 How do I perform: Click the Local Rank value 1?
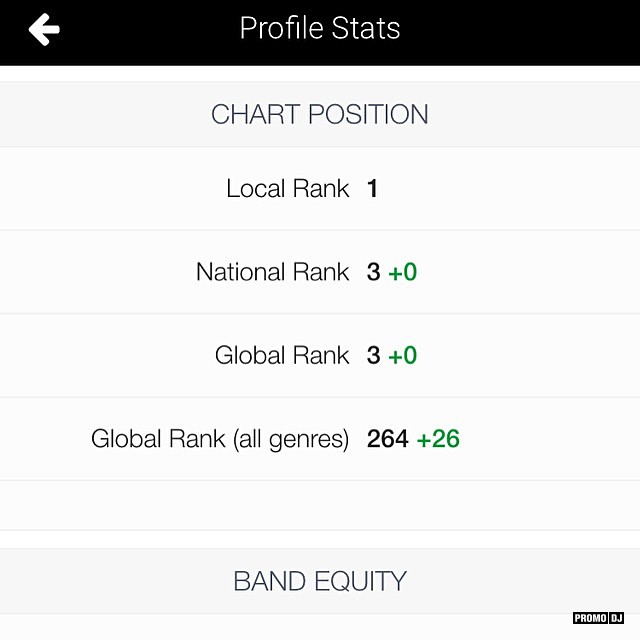372,189
